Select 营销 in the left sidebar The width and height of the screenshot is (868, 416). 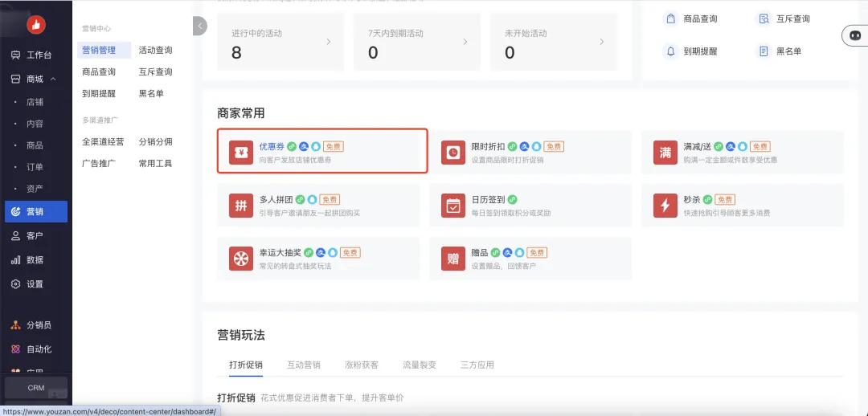click(x=35, y=212)
